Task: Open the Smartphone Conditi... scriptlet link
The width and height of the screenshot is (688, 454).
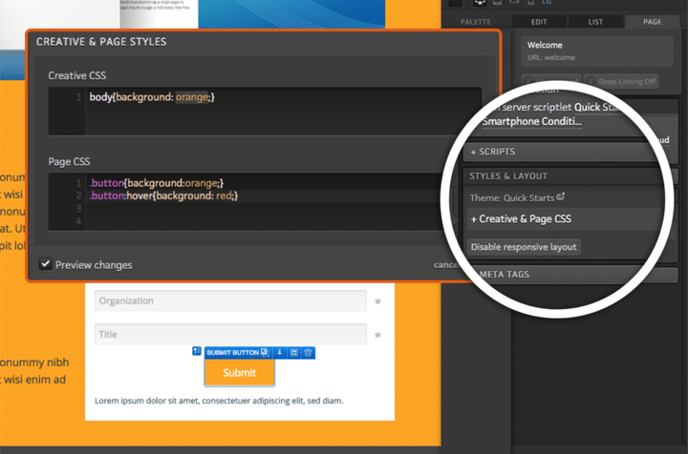Action: (532, 122)
